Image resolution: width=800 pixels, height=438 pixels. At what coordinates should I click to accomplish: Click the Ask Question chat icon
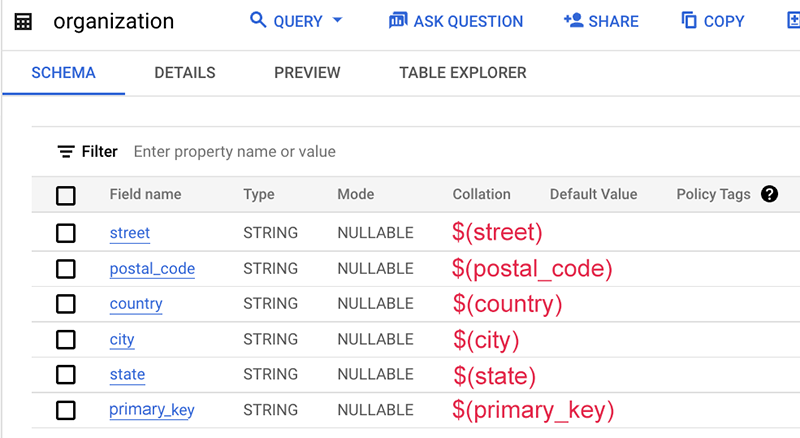click(x=398, y=20)
